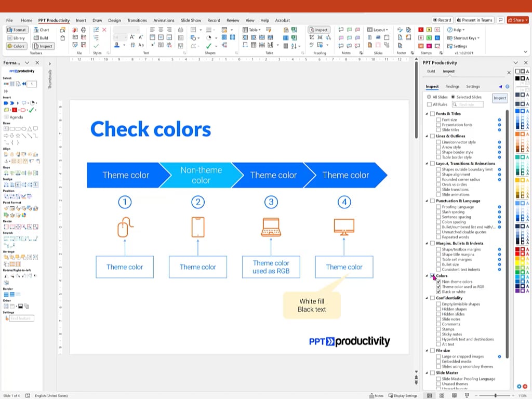
Task: Switch to the Home ribbon tab
Action: coord(26,20)
